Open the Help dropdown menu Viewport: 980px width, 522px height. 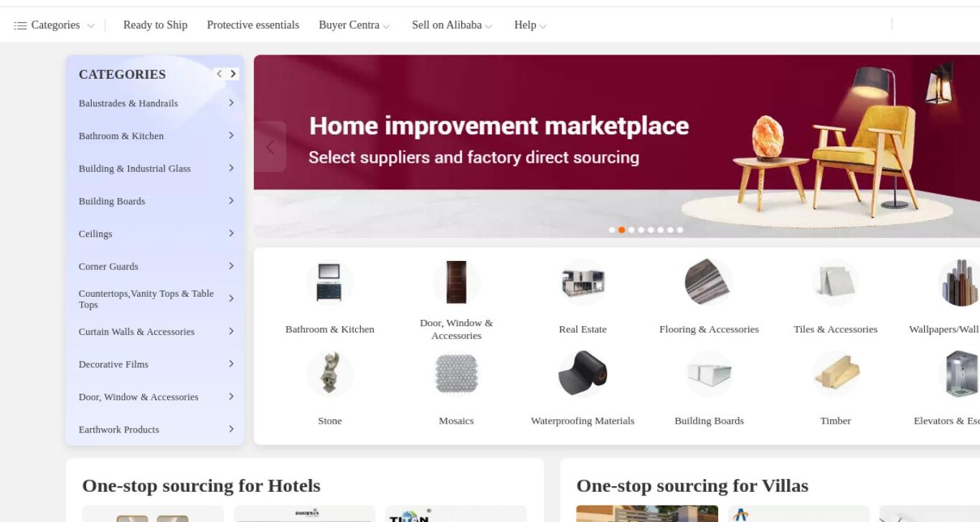pos(530,25)
